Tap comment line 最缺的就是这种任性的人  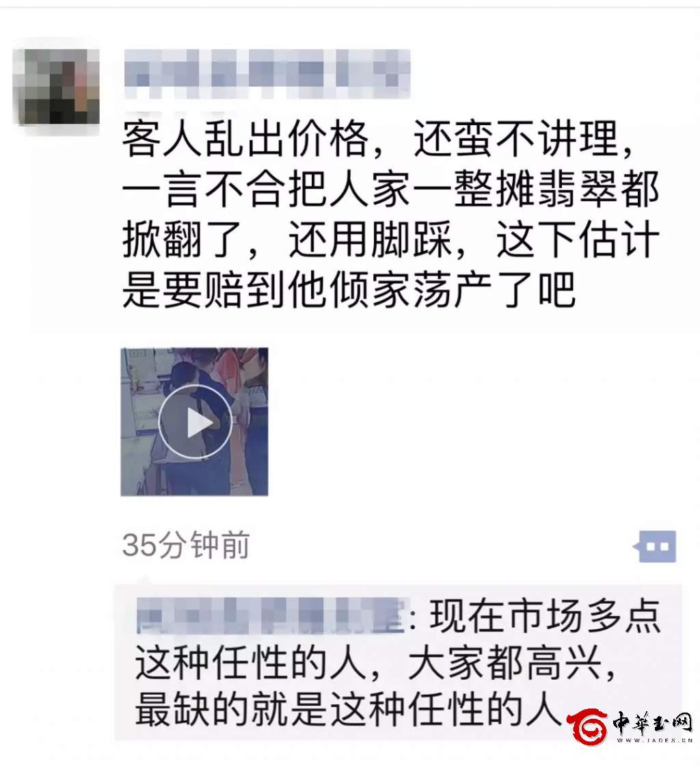click(x=347, y=710)
